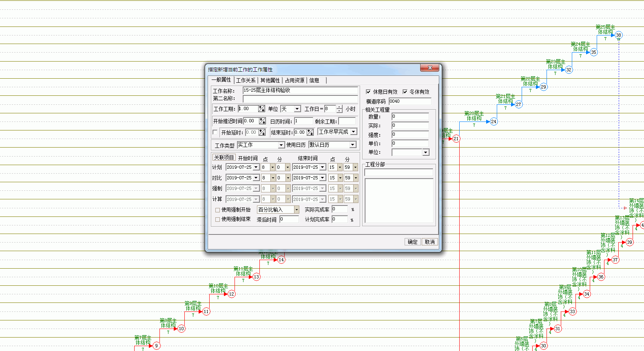
Task: Click the 数量 quantity field
Action: [x=410, y=117]
